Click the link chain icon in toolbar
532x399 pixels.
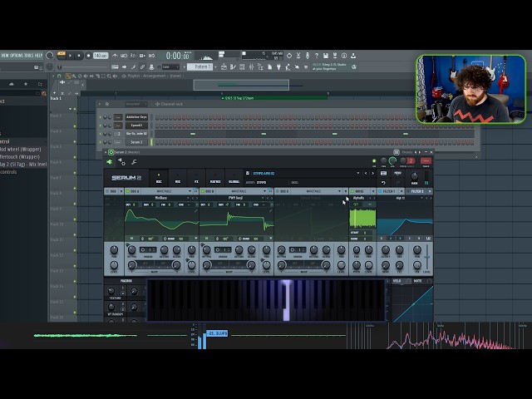click(x=142, y=66)
